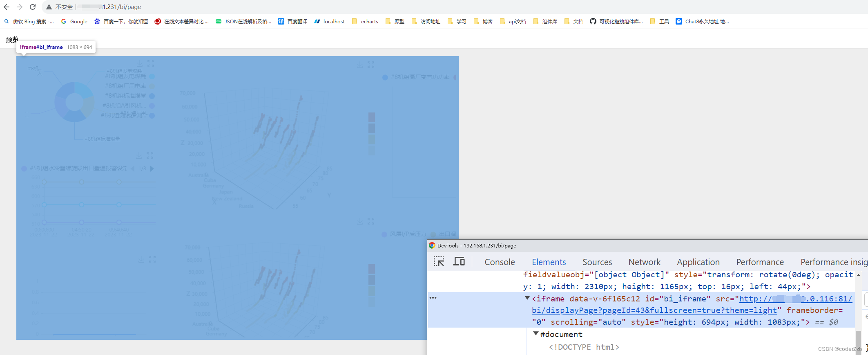Go to previous legend page 1/3
Screen dimensions: 868x355
coord(133,169)
